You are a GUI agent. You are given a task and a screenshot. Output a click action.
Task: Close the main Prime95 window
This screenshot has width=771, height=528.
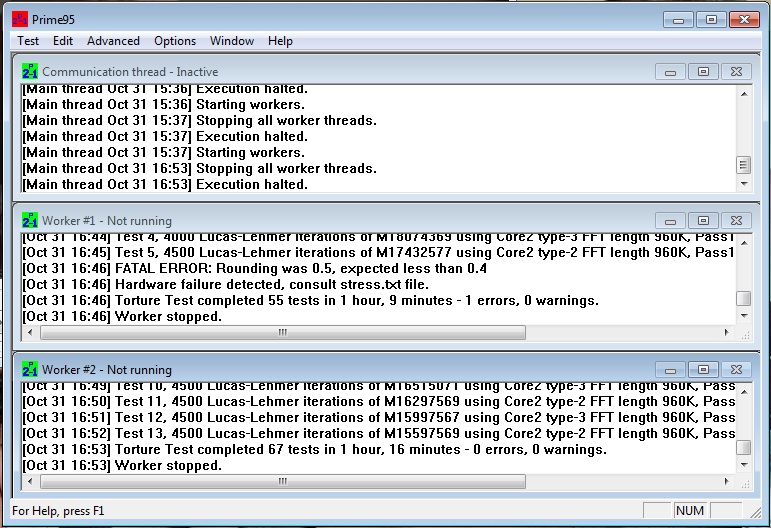click(744, 20)
